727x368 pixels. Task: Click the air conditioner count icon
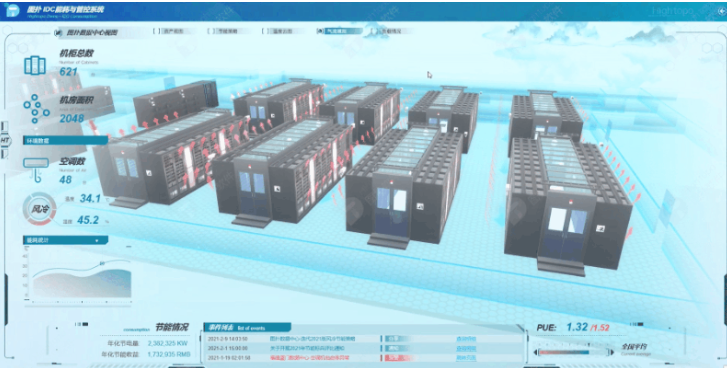(36, 169)
